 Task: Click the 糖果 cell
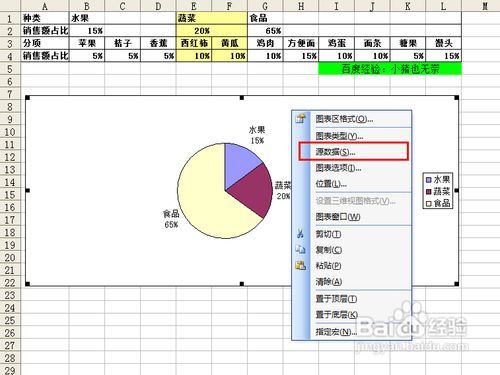click(x=408, y=43)
